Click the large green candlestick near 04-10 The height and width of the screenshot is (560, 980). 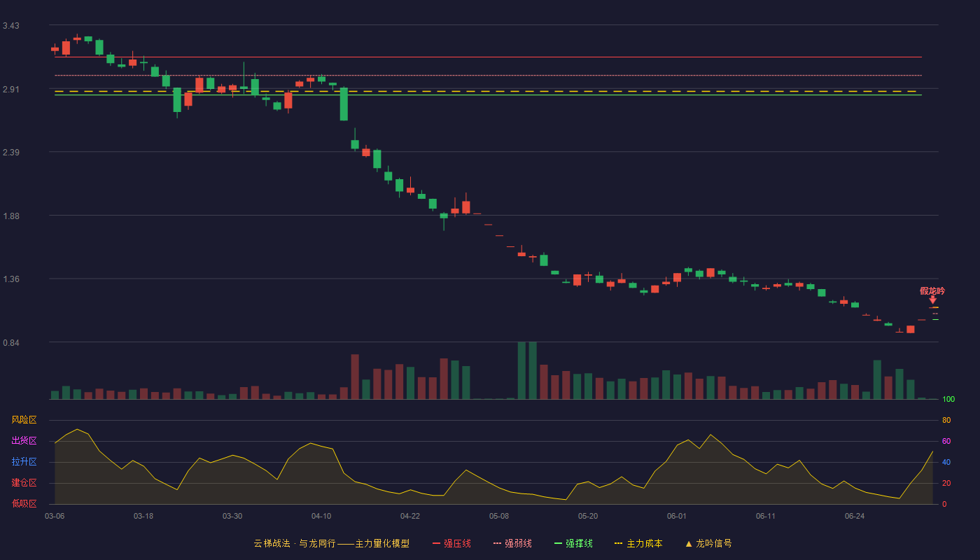(x=344, y=104)
